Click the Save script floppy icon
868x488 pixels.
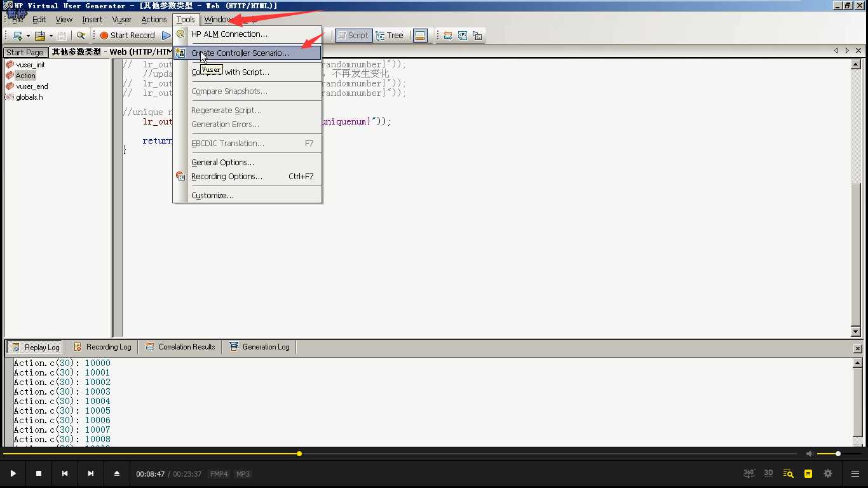tap(62, 36)
